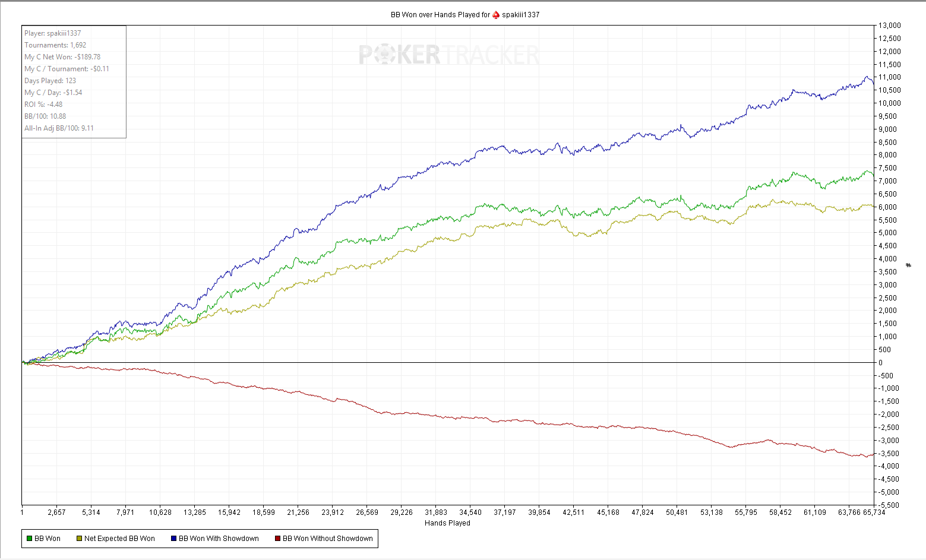Click the x-axis tick label '42,511'
The height and width of the screenshot is (560, 926).
point(574,512)
